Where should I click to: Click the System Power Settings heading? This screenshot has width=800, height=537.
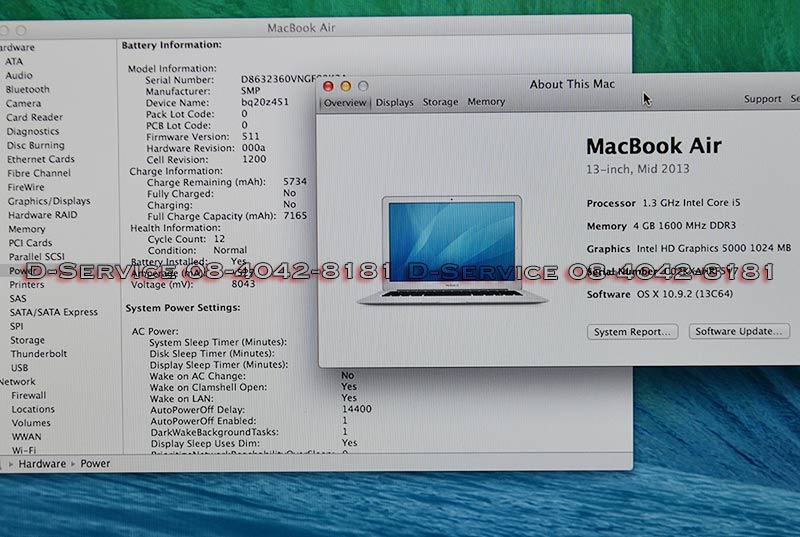[183, 308]
